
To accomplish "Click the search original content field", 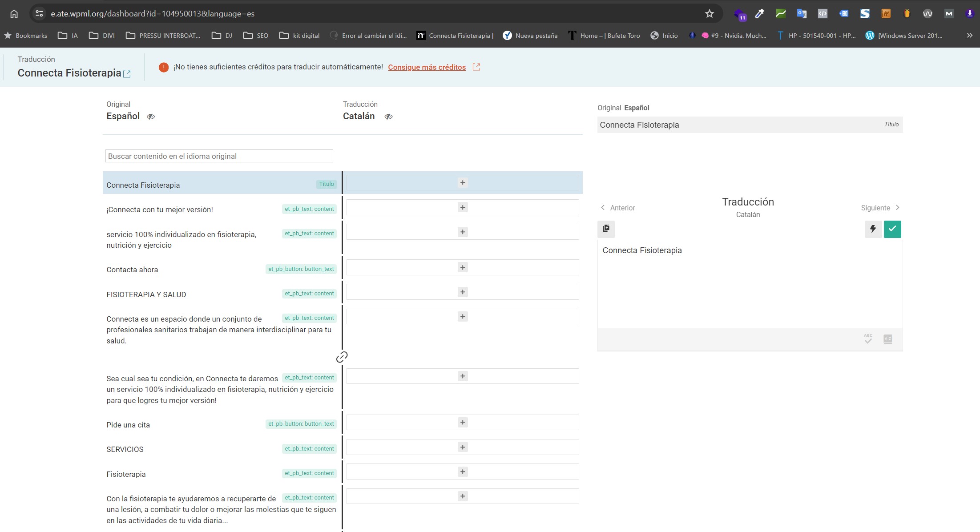I will pos(219,156).
